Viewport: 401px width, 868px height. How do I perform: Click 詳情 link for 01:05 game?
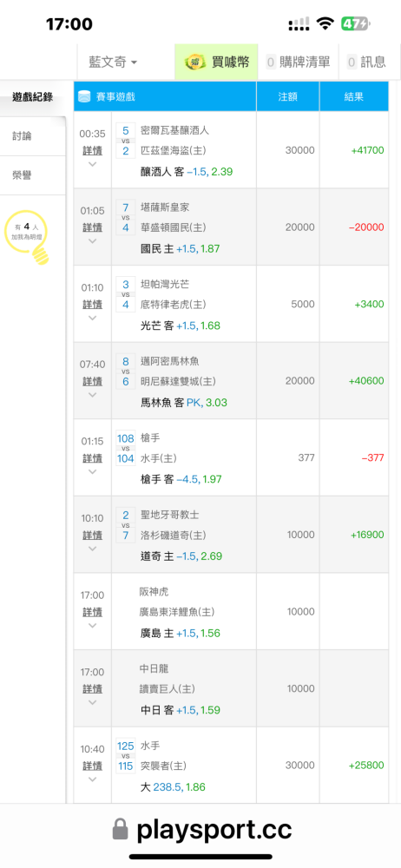[x=93, y=227]
